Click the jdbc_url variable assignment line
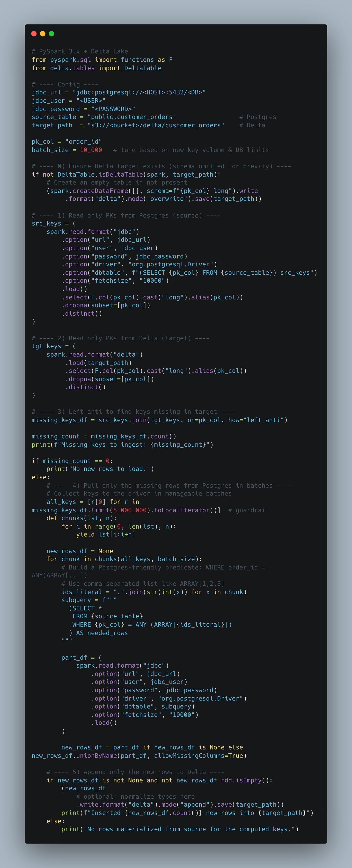 click(119, 92)
